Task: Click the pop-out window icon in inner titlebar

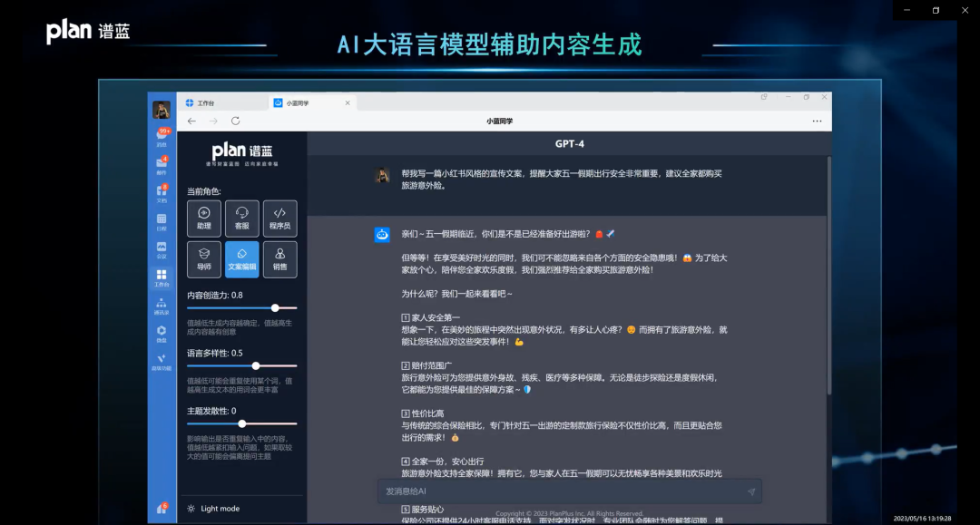Action: click(x=764, y=97)
